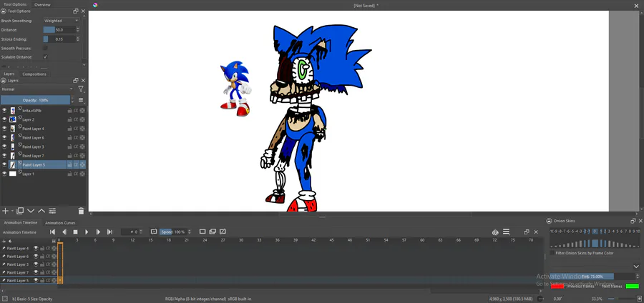Viewport: 644px width, 303px height.
Task: Hide the krita.vXIPIb layer
Action: click(4, 110)
